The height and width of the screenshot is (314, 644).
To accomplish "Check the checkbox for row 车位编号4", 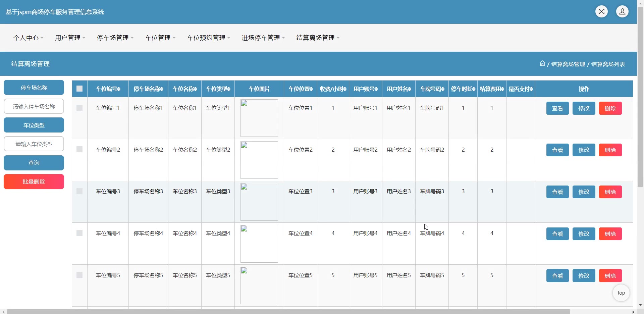I will tap(79, 233).
